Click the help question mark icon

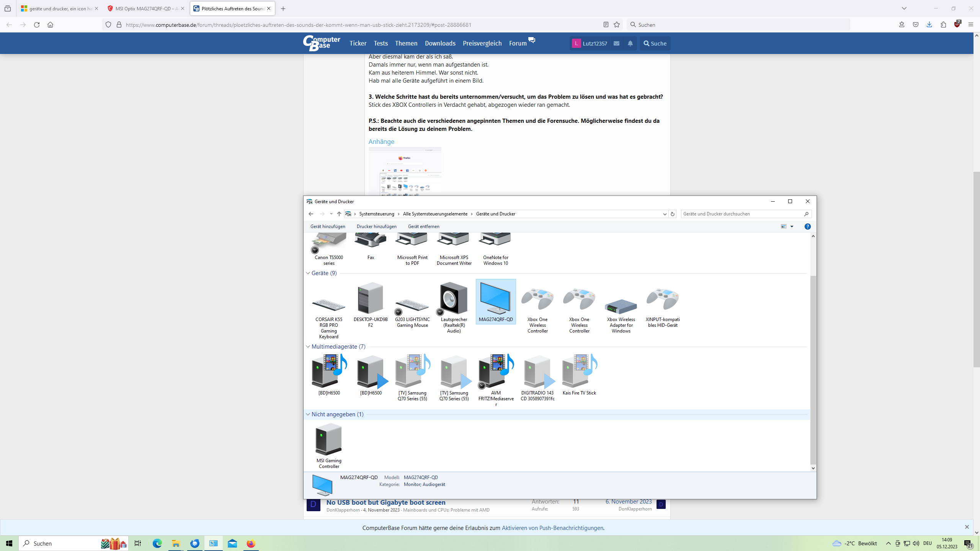click(807, 227)
